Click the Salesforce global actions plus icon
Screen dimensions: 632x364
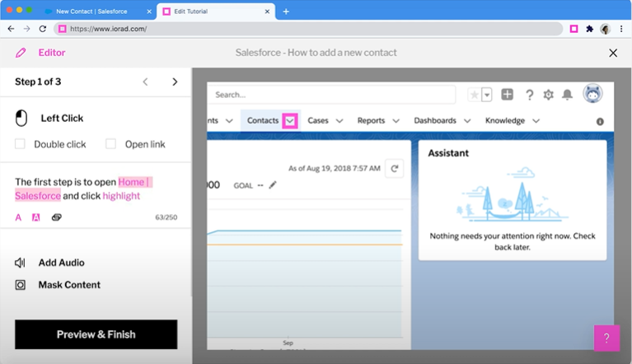pos(507,95)
